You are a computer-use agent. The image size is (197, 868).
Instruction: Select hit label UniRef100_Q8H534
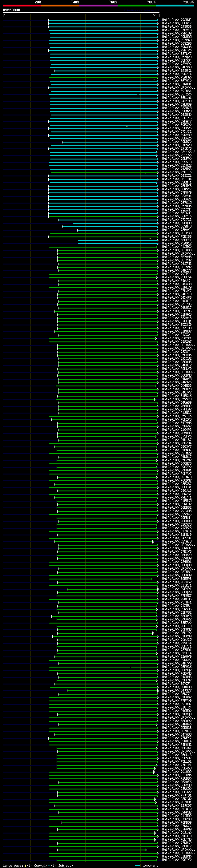[x=176, y=61]
